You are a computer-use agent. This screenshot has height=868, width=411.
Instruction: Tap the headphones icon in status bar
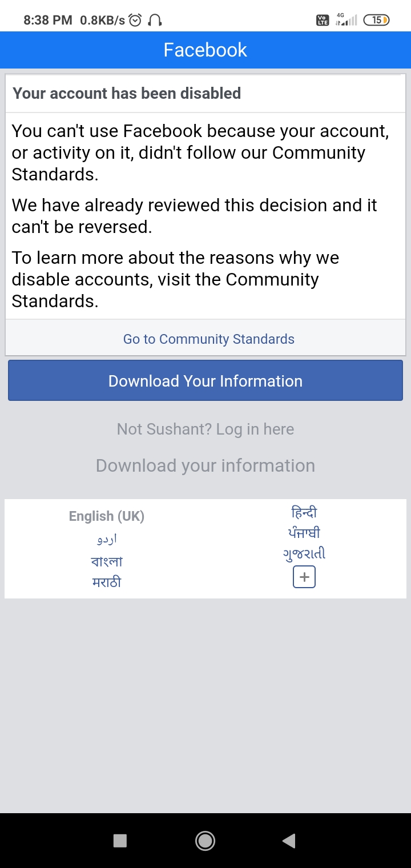click(153, 19)
